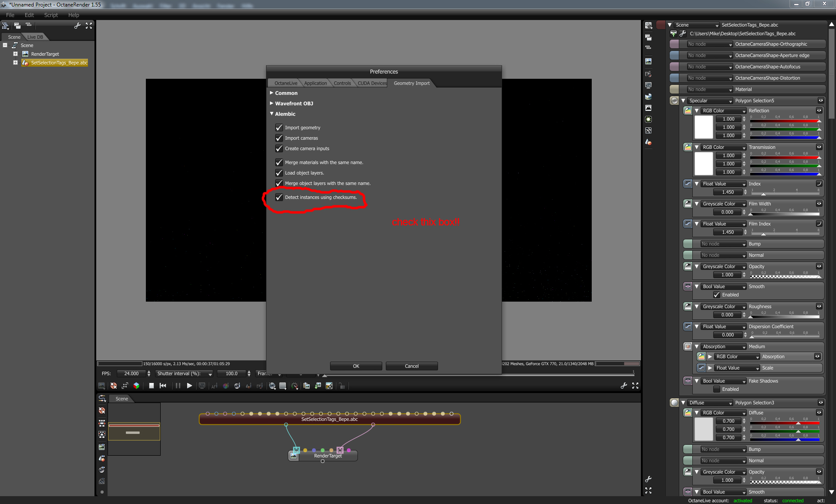Click the rewind to start icon

click(163, 386)
